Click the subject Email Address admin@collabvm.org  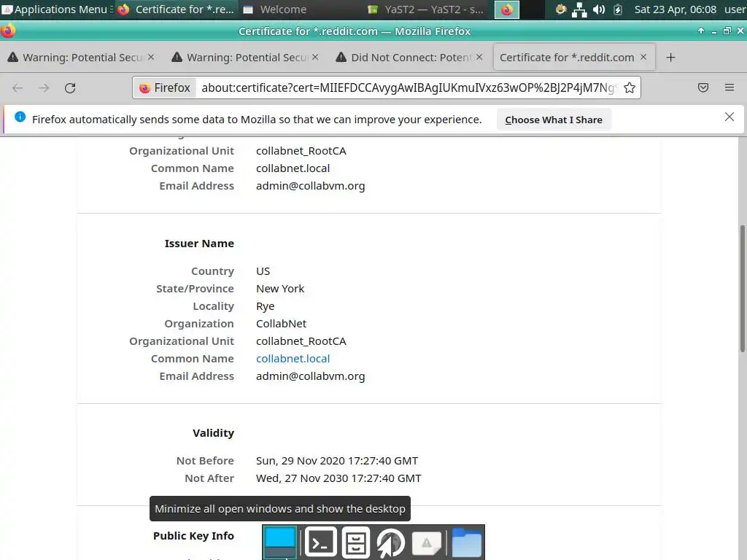click(x=311, y=186)
